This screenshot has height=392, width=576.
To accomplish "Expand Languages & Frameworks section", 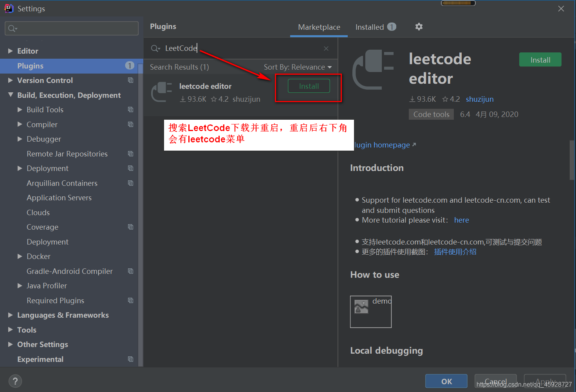I will pyautogui.click(x=11, y=315).
